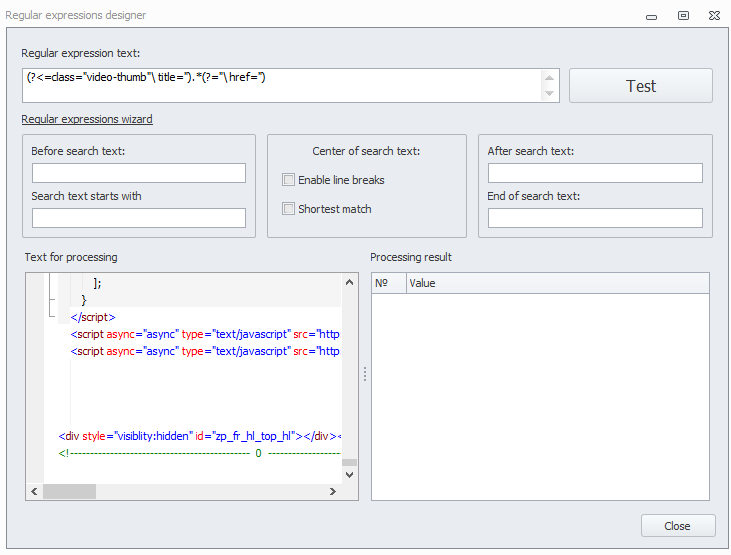Toggle Shortest match checkbox
The width and height of the screenshot is (731, 555).
coord(289,208)
